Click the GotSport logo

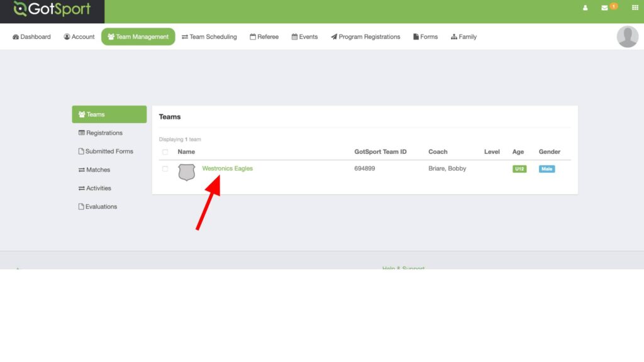tap(52, 10)
